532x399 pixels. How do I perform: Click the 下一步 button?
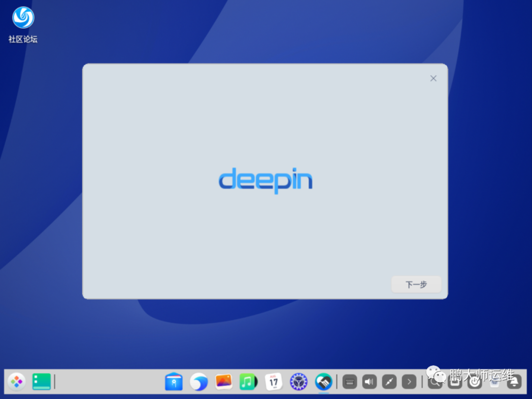point(416,285)
